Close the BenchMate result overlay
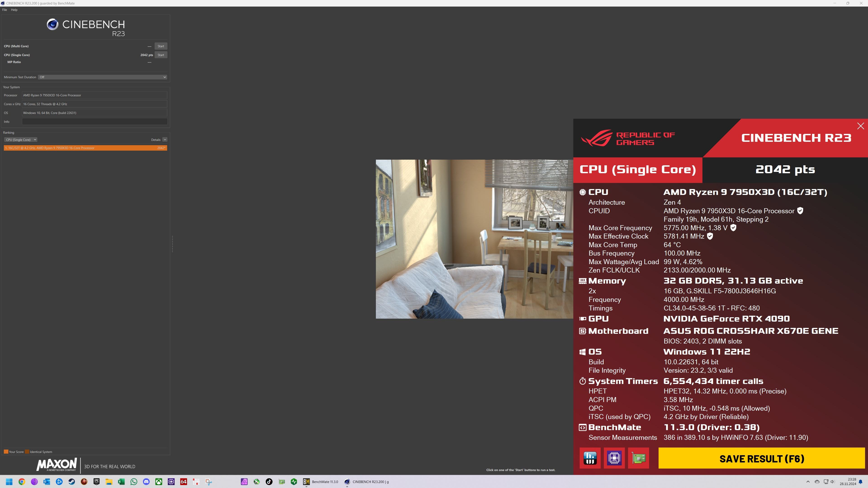This screenshot has height=488, width=868. pos(861,126)
